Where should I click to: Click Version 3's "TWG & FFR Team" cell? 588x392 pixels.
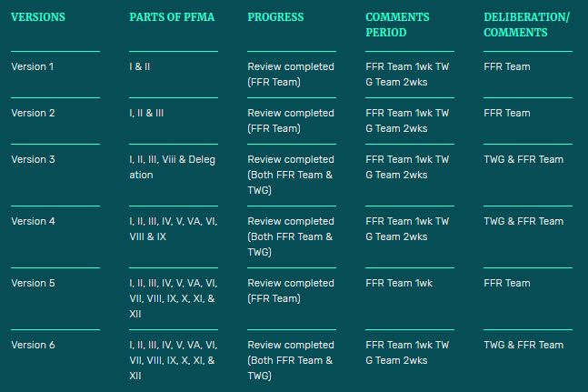523,159
